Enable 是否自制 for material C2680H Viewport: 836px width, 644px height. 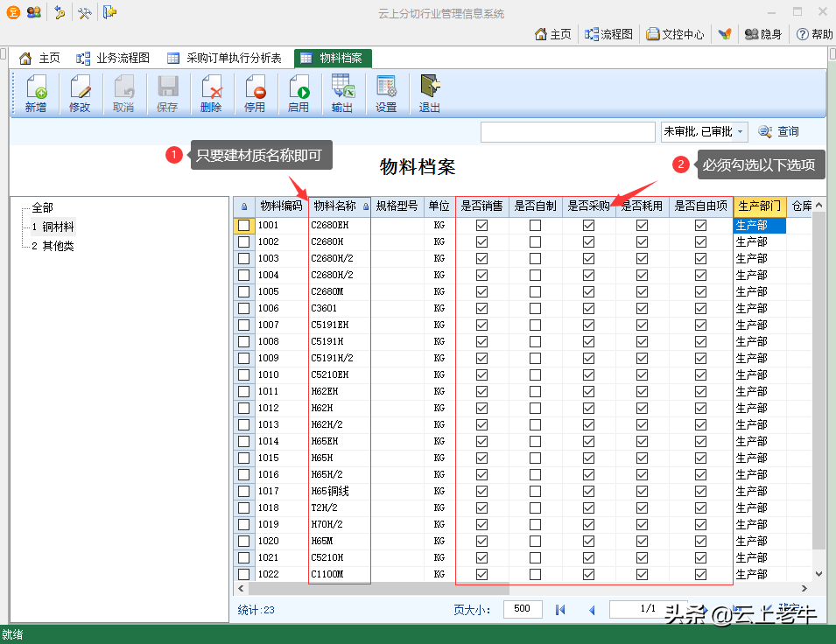pyautogui.click(x=535, y=242)
